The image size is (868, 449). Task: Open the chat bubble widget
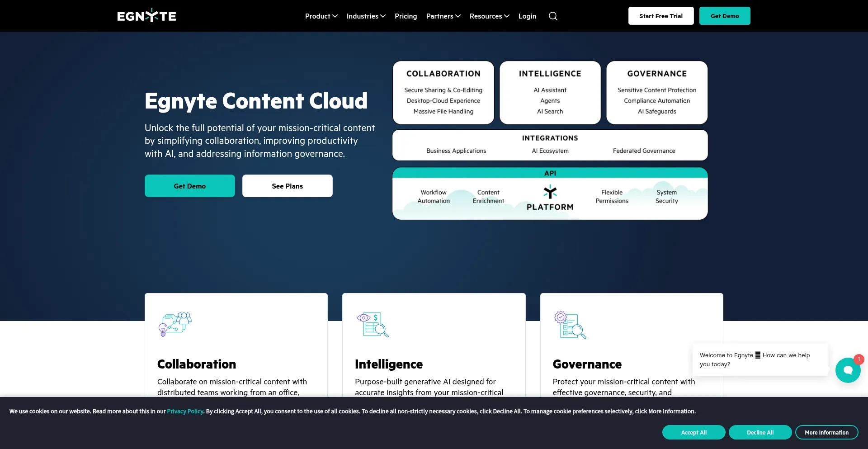point(848,370)
